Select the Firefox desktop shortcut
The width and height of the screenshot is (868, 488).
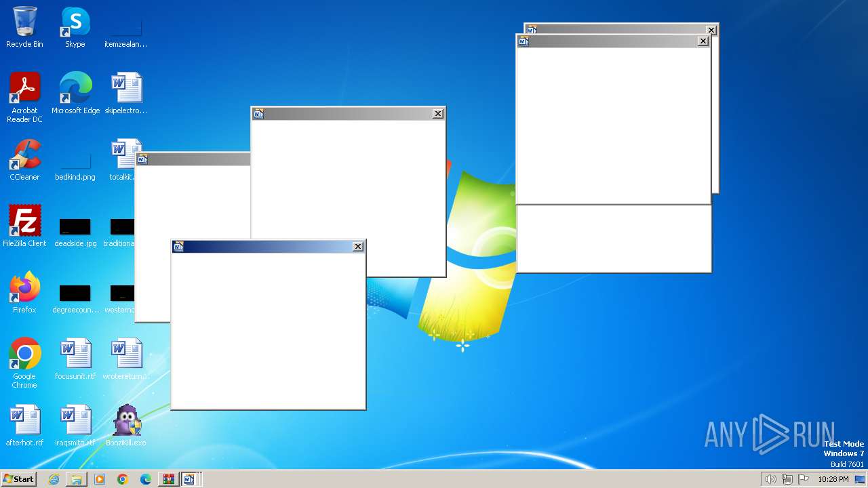(x=24, y=293)
